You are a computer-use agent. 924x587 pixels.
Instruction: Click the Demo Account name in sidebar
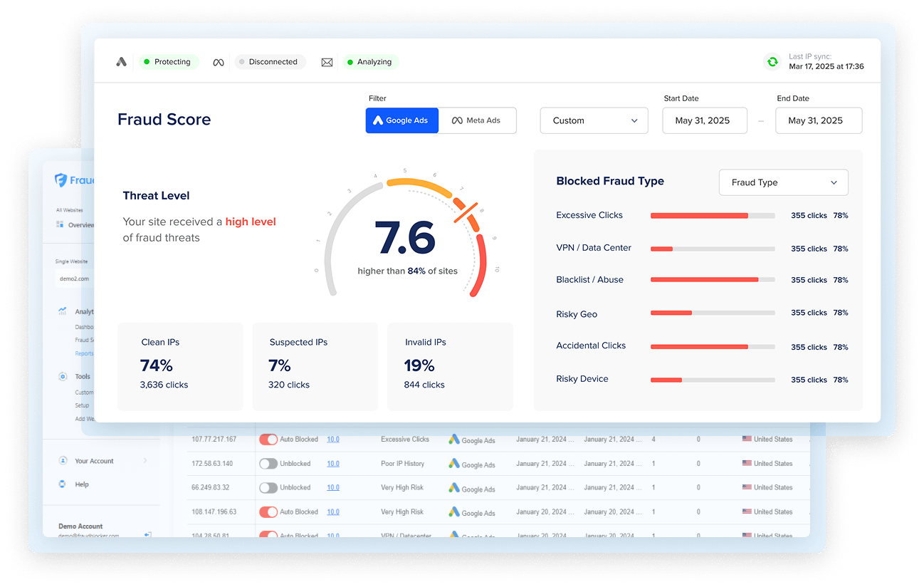pyautogui.click(x=80, y=526)
